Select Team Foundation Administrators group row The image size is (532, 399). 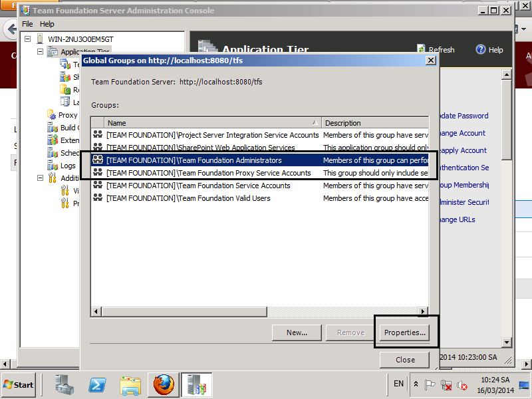point(259,160)
